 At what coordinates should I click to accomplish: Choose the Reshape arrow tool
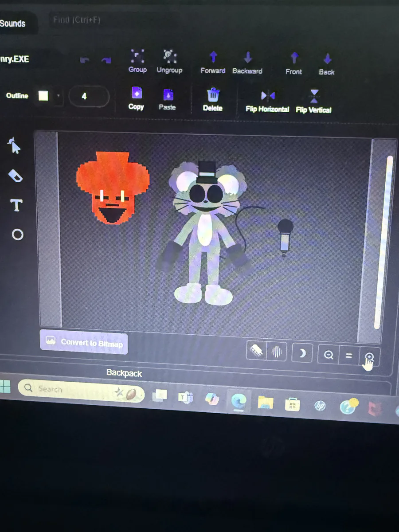[x=15, y=145]
